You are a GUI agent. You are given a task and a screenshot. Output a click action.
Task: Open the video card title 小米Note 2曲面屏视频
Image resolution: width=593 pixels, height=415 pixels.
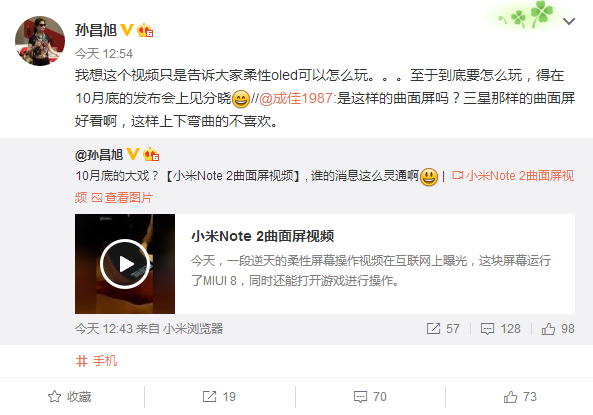click(262, 236)
